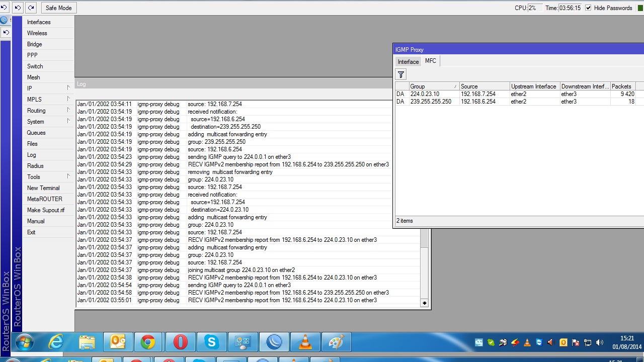644x362 pixels.
Task: Open Log from the sidebar menu
Action: coord(48,155)
